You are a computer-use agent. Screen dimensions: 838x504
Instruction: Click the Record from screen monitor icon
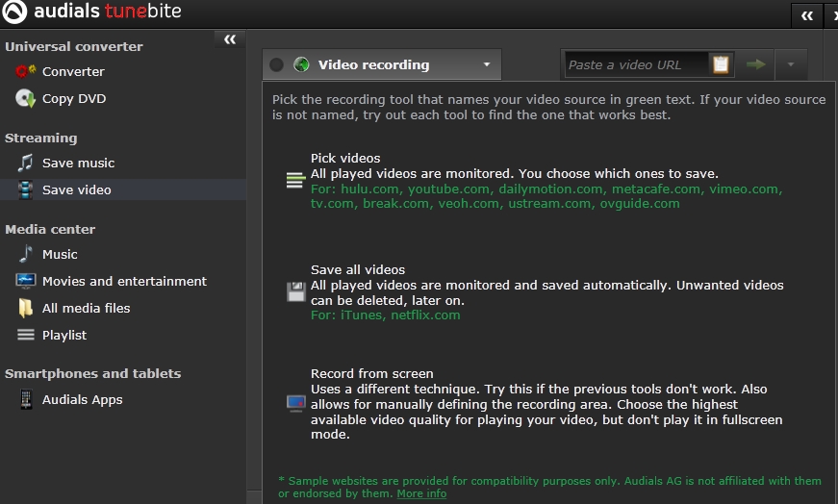click(296, 403)
